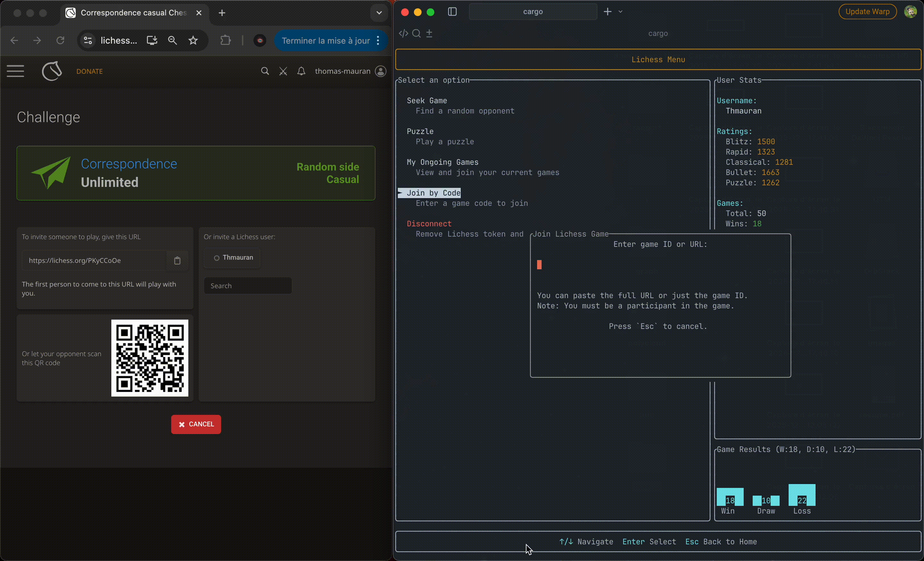
Task: Copy the invite URL with the clipboard icon
Action: (x=177, y=260)
